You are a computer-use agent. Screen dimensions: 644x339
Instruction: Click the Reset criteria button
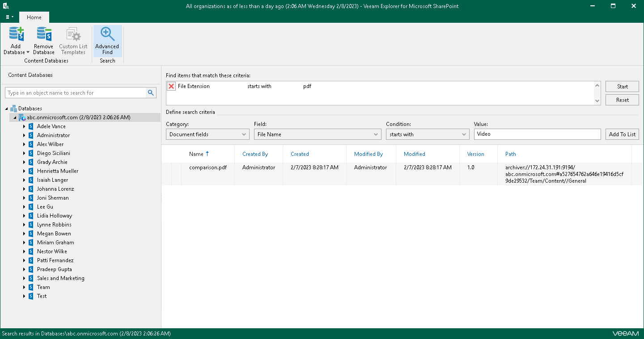coord(622,100)
